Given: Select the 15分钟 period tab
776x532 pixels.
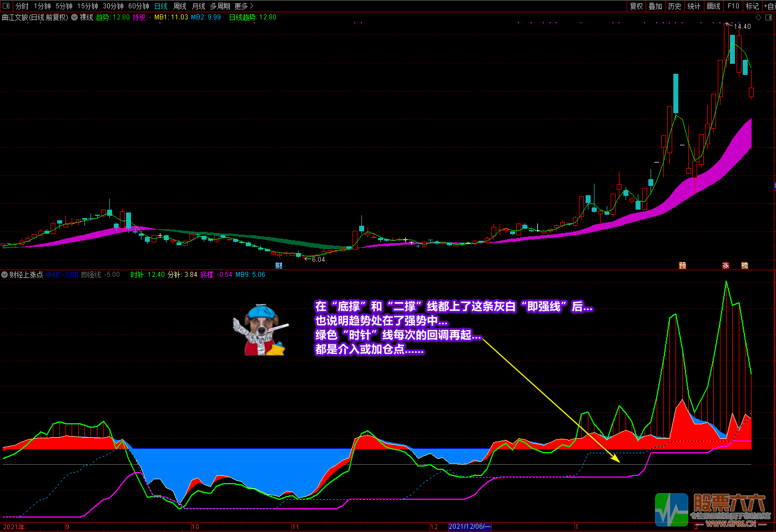Looking at the screenshot, I should click(x=87, y=6).
